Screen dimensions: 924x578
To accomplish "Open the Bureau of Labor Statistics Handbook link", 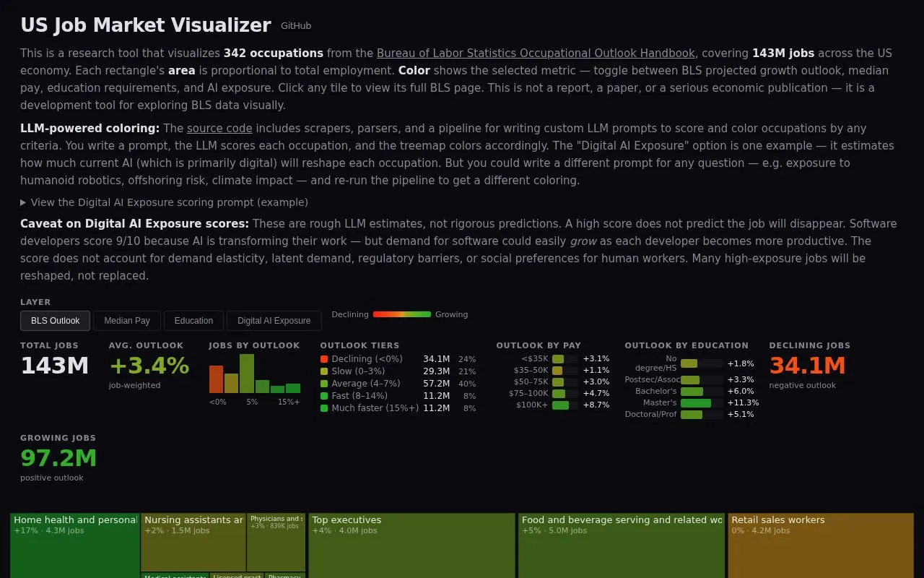I will click(x=536, y=53).
